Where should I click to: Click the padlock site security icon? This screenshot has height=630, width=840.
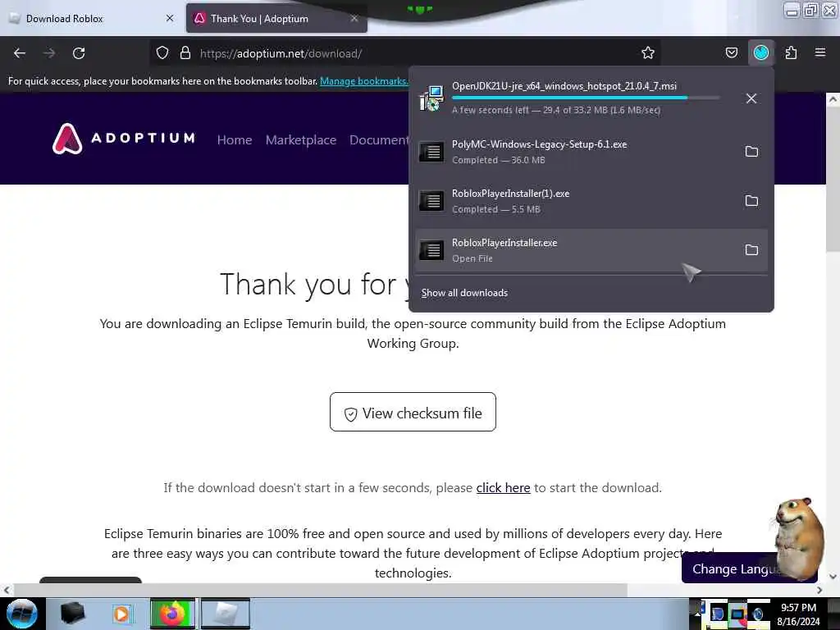185,53
